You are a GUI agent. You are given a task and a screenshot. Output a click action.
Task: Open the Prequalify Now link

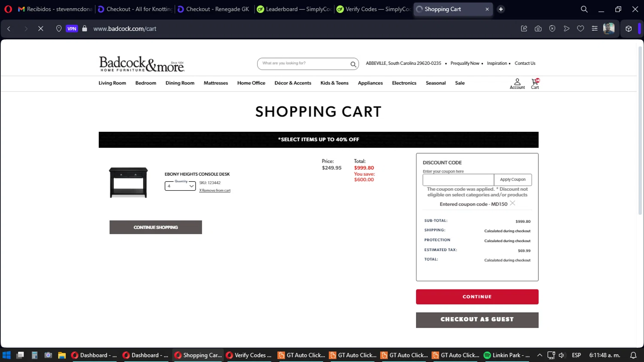pos(465,64)
